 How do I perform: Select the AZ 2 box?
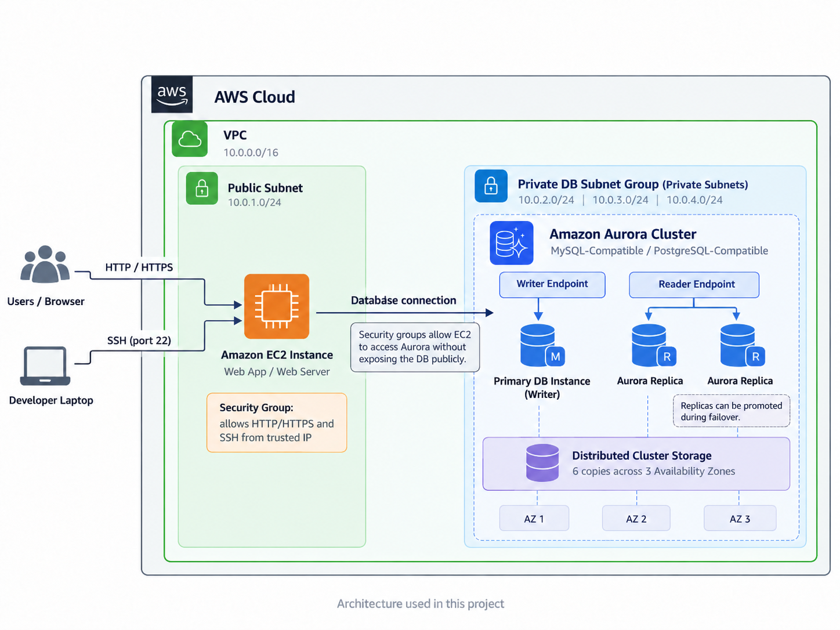[x=636, y=518]
